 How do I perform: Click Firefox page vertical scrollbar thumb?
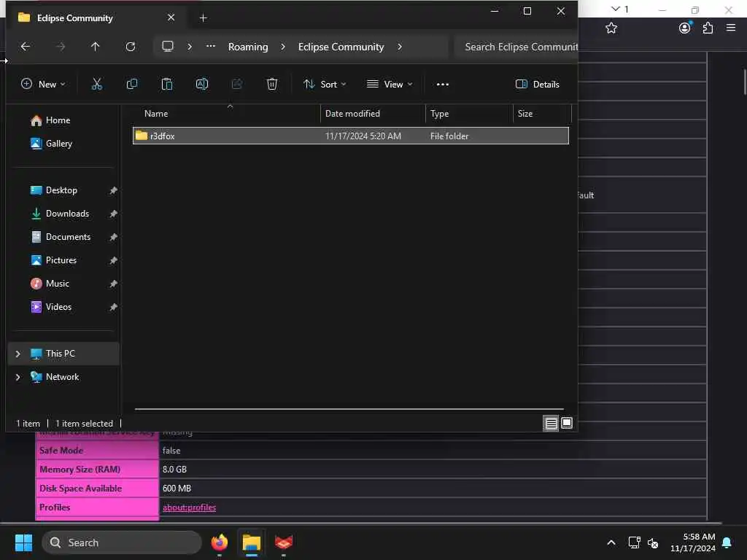tap(744, 82)
